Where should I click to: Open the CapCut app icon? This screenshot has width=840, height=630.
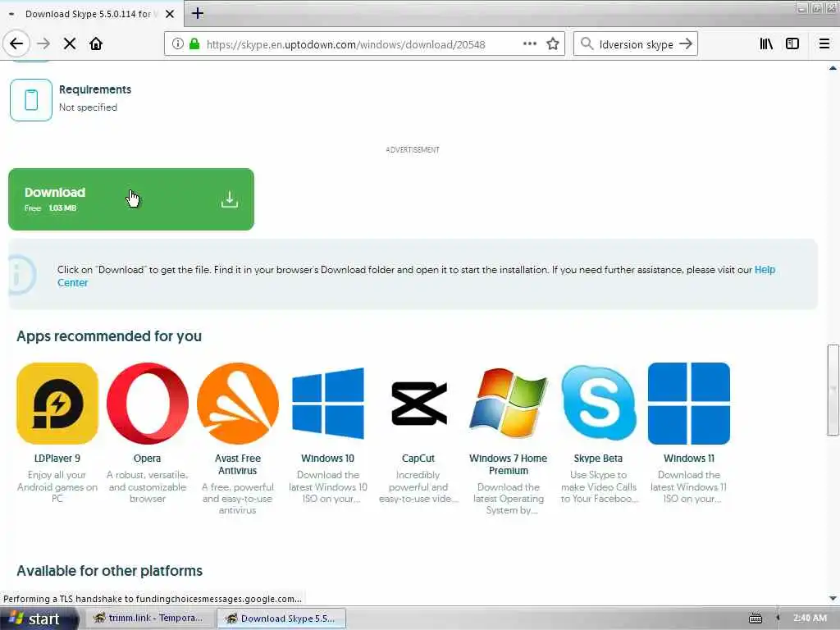[x=418, y=404]
